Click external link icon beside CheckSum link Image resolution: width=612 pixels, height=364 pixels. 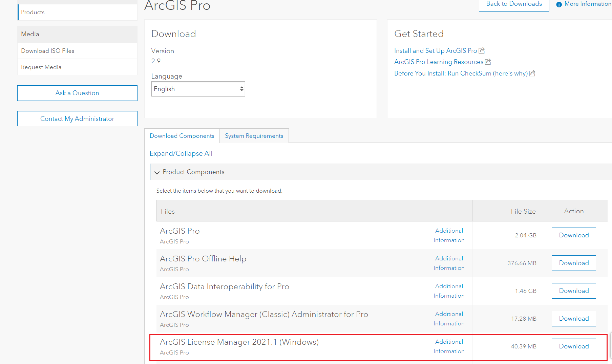click(532, 73)
